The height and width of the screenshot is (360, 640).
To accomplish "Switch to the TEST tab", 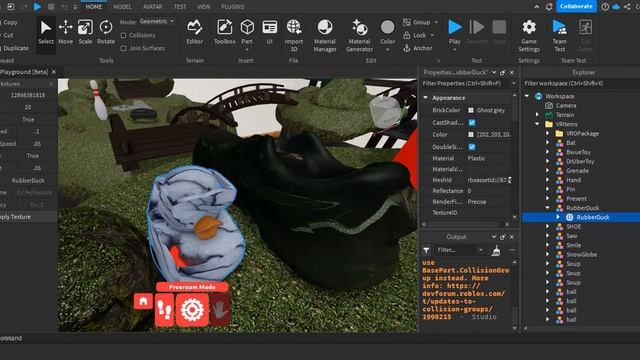I will pyautogui.click(x=180, y=7).
